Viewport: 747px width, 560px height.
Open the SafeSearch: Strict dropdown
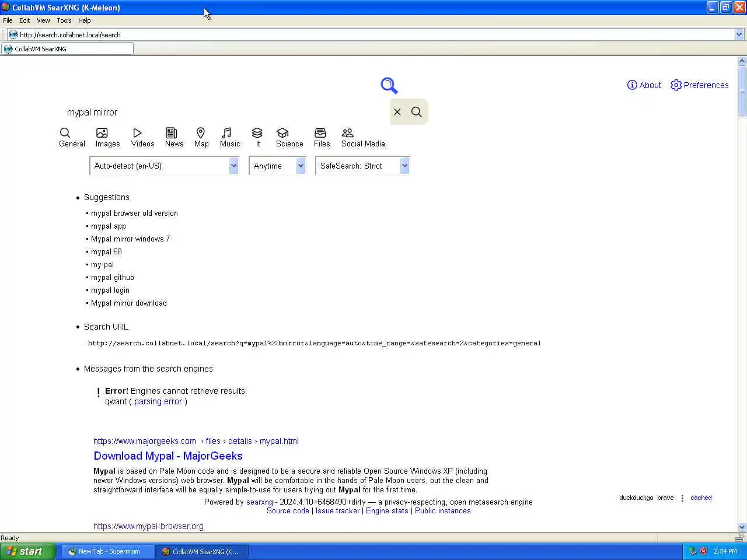(362, 166)
